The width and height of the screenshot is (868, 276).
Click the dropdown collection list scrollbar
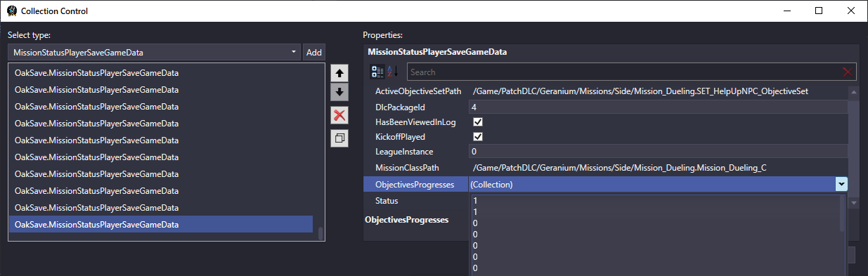(x=842, y=213)
